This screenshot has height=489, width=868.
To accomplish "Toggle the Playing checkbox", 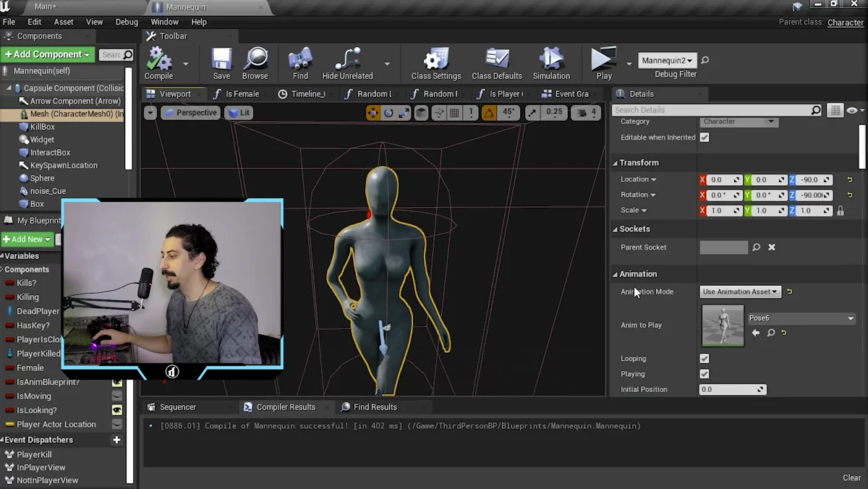I will (705, 374).
